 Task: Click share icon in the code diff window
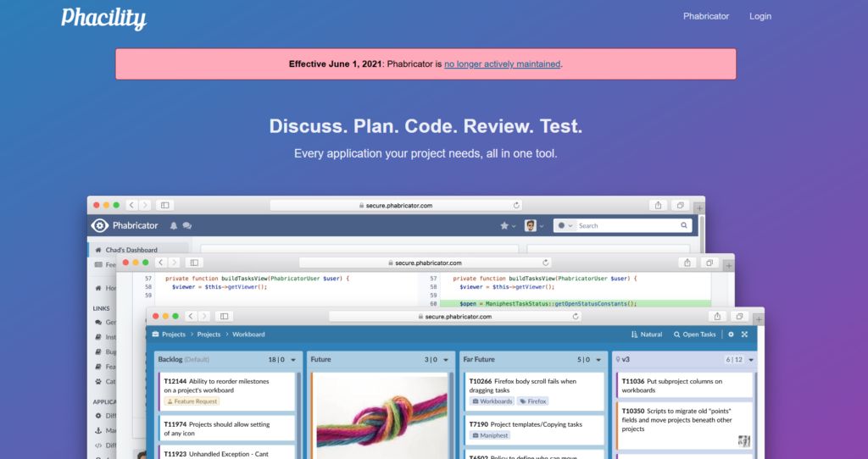point(687,263)
